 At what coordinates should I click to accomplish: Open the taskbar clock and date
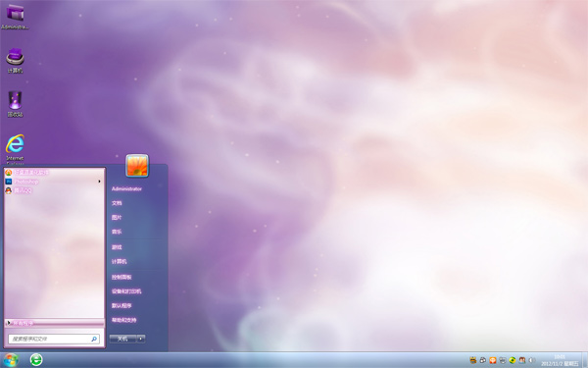(x=560, y=360)
